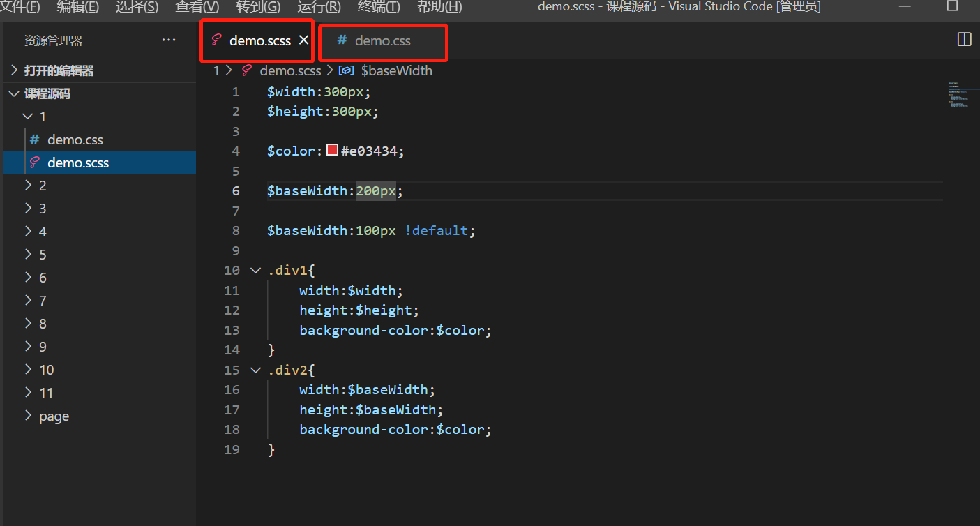Expand folder 8 in the explorer
This screenshot has width=980, height=526.
28,324
